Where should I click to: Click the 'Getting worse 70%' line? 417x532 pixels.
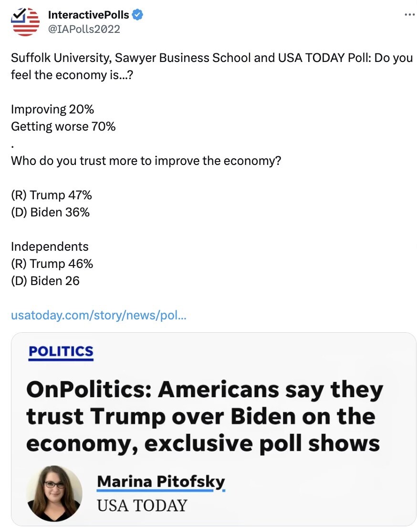click(63, 126)
